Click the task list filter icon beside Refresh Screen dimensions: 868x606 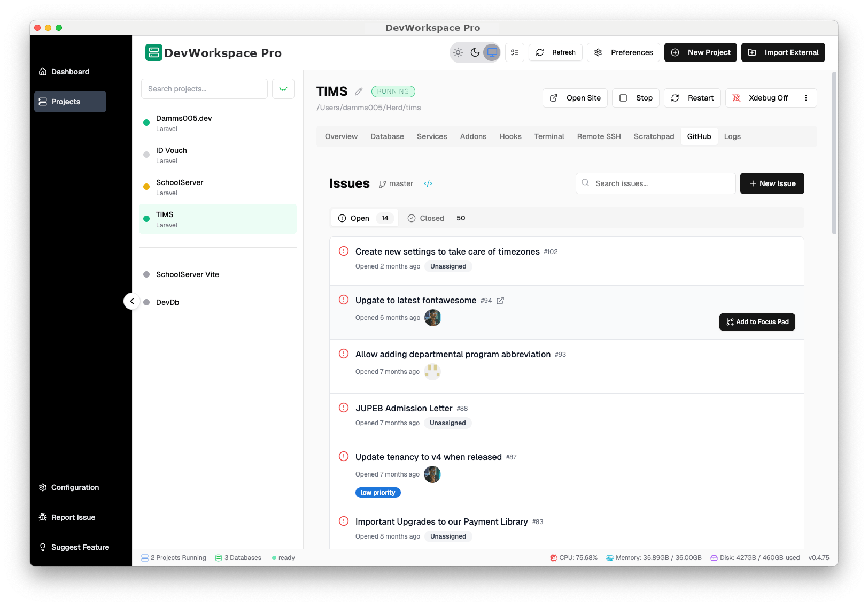click(514, 52)
